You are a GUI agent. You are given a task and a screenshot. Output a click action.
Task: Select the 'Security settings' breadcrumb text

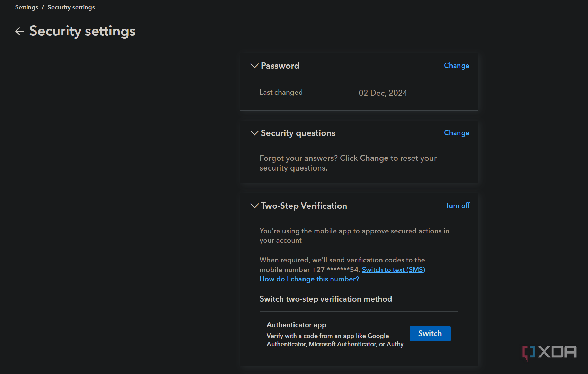[71, 7]
